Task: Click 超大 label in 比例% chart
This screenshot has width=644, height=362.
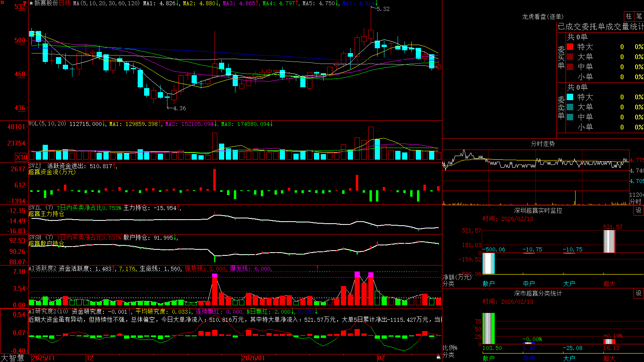Action: pos(609,358)
